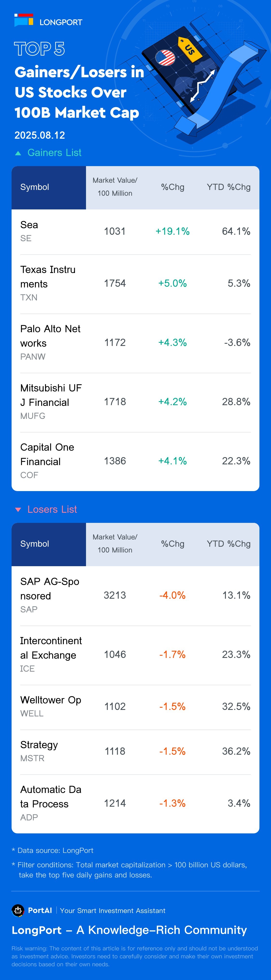This screenshot has height=980, width=271.
Task: Click the PortAI robot icon
Action: click(18, 910)
